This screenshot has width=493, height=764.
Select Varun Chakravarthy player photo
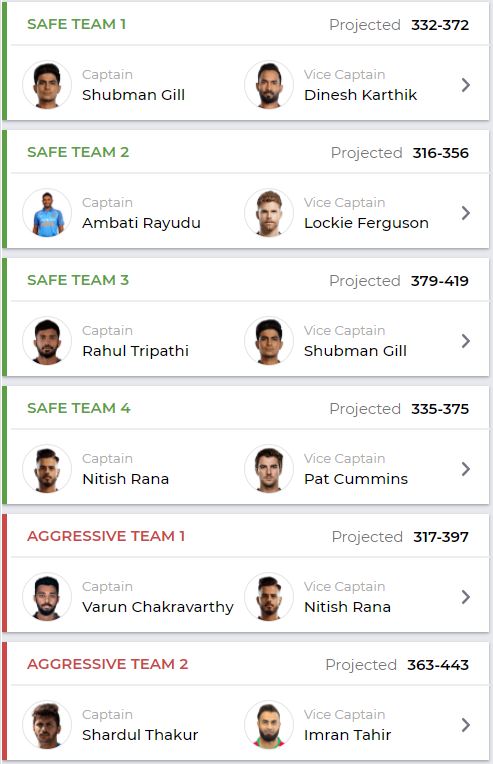click(x=47, y=597)
